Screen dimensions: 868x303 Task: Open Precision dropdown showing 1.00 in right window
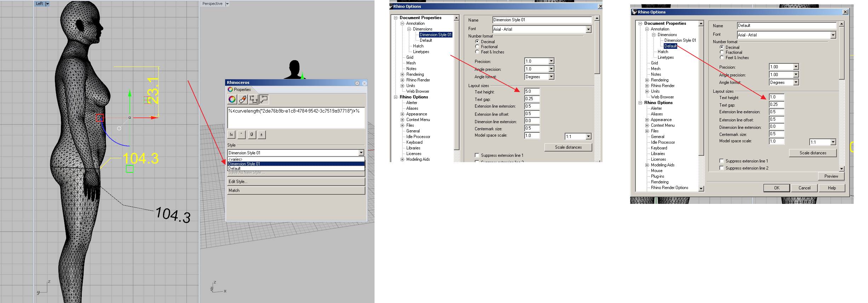[x=796, y=67]
